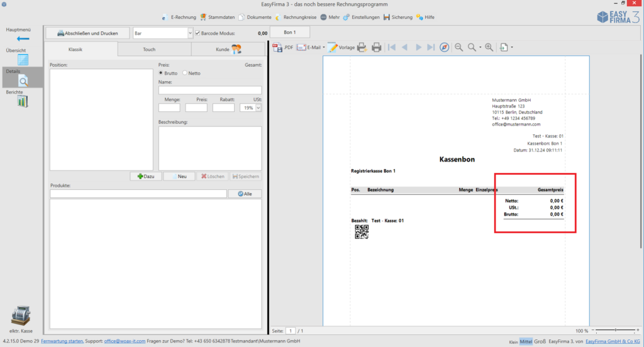
Task: Click the document export icon with green arrow
Action: pos(504,48)
